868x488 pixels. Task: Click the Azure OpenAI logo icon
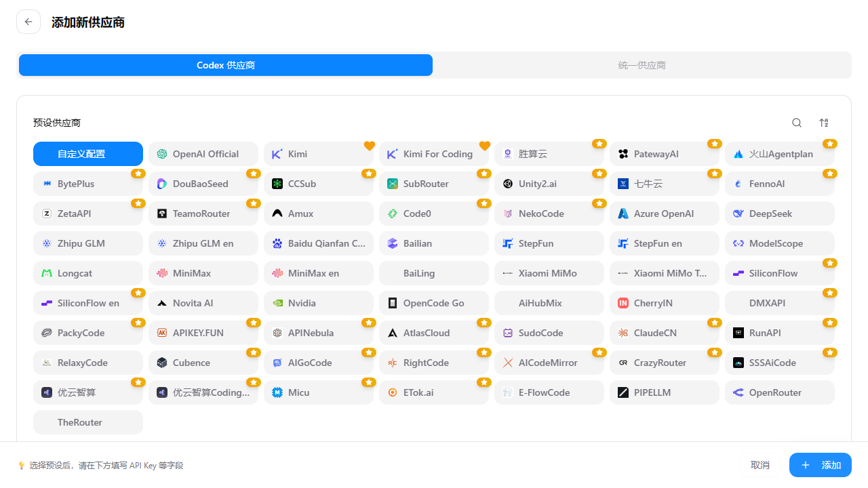pos(623,213)
